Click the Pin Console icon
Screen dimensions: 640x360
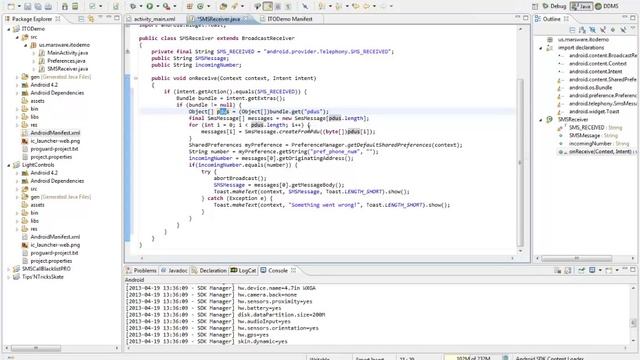(581, 271)
